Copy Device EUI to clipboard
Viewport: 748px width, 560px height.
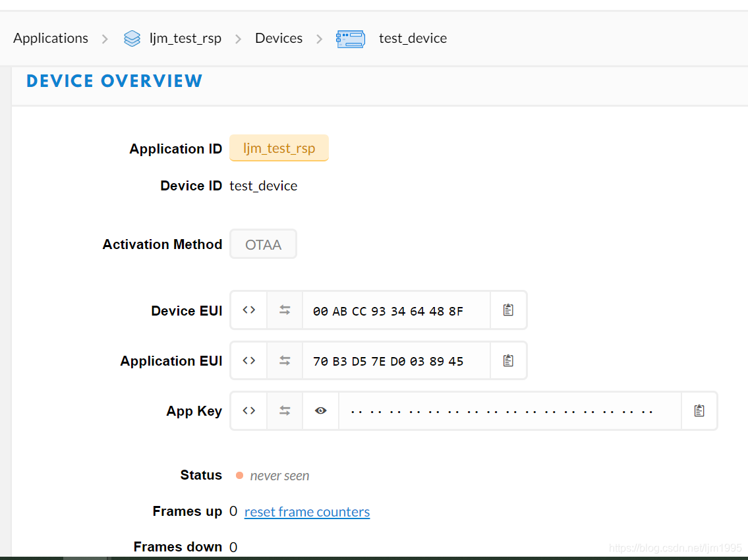pyautogui.click(x=509, y=310)
